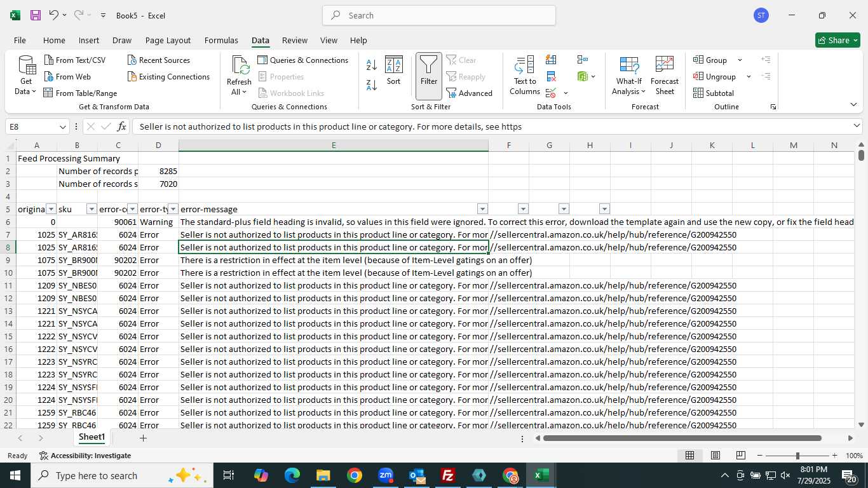Open Existing Connections dialog
This screenshot has height=488, width=868.
click(x=168, y=76)
